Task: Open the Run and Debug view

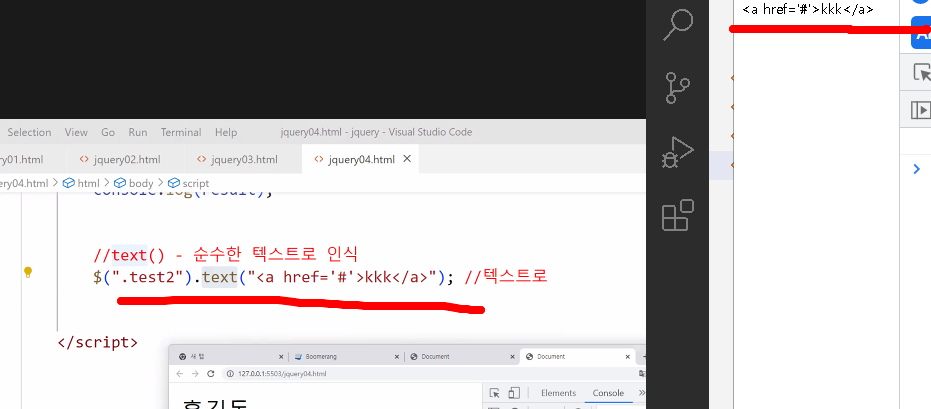Action: point(678,152)
